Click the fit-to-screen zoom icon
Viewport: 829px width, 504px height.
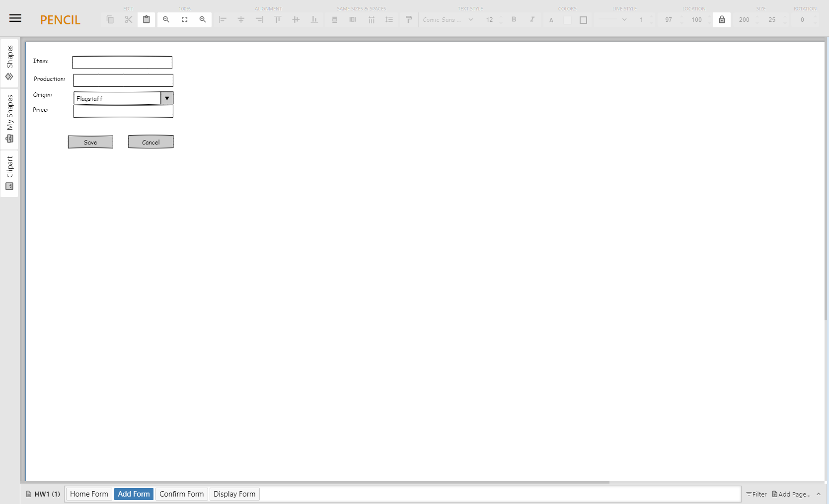(184, 20)
